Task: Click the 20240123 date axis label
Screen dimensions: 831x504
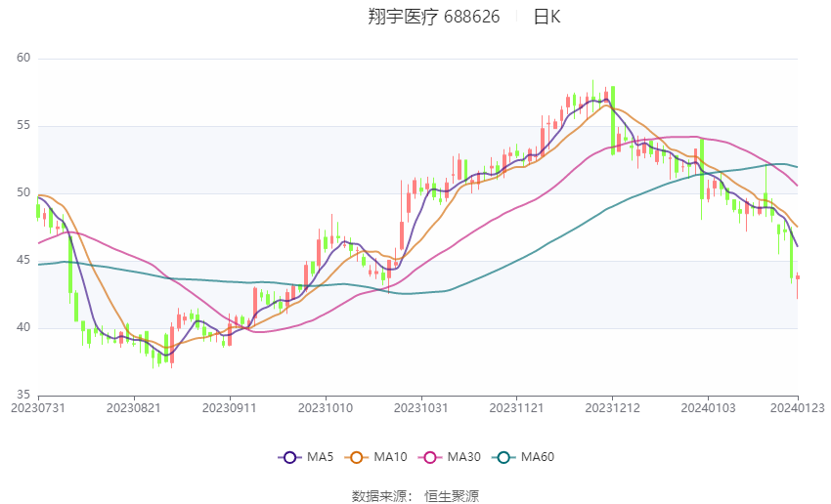Action: 797,408
